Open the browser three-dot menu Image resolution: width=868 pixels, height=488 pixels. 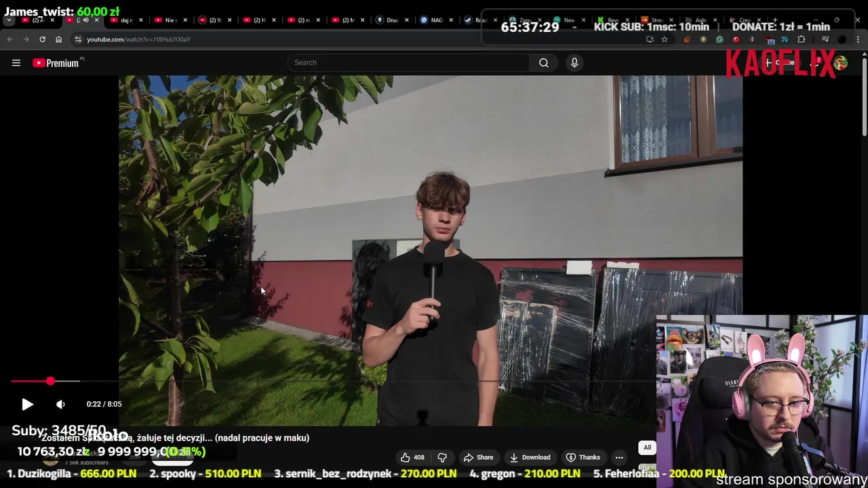(x=858, y=39)
